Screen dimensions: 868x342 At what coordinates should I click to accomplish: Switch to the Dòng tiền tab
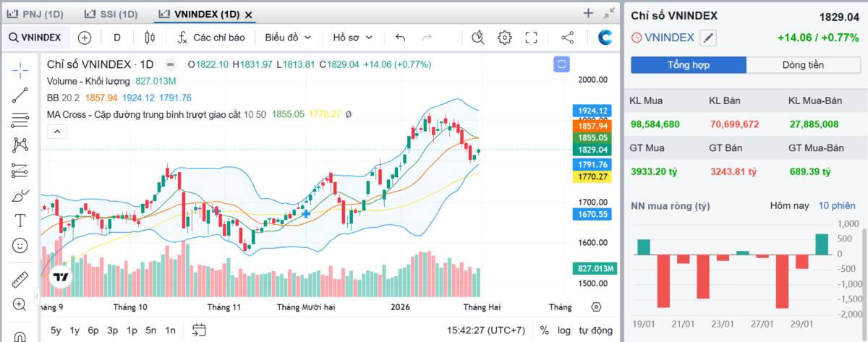[803, 65]
